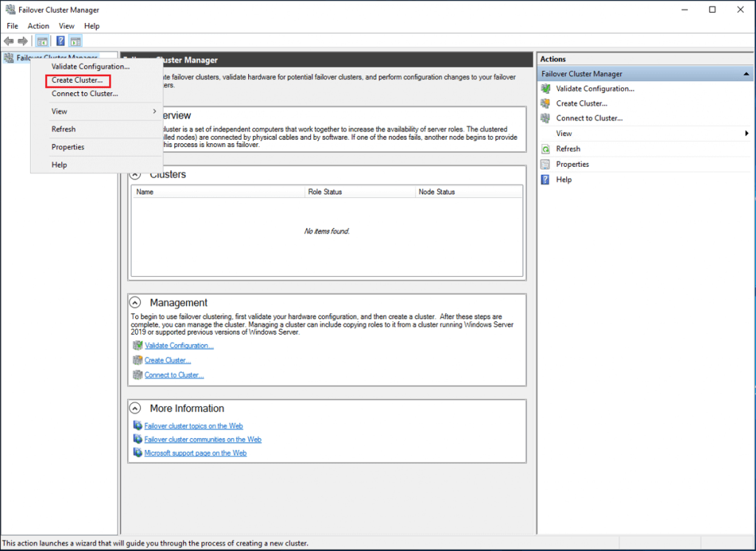The height and width of the screenshot is (551, 756).
Task: Click Connect to Cluster icon in Actions pane
Action: 546,118
